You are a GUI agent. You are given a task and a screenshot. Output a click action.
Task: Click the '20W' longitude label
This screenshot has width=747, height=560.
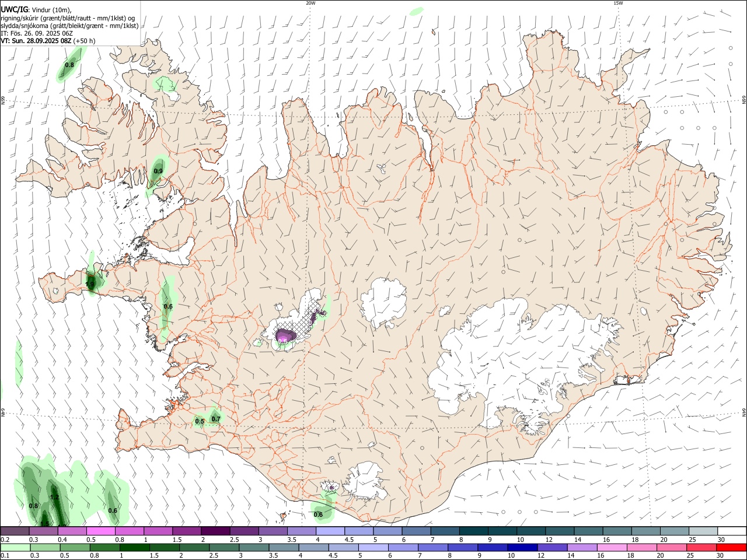tap(310, 3)
